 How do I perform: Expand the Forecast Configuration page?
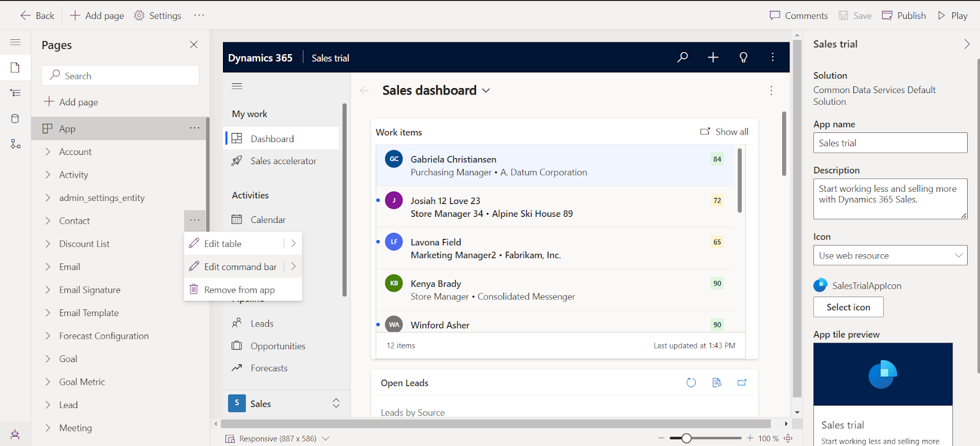click(48, 336)
